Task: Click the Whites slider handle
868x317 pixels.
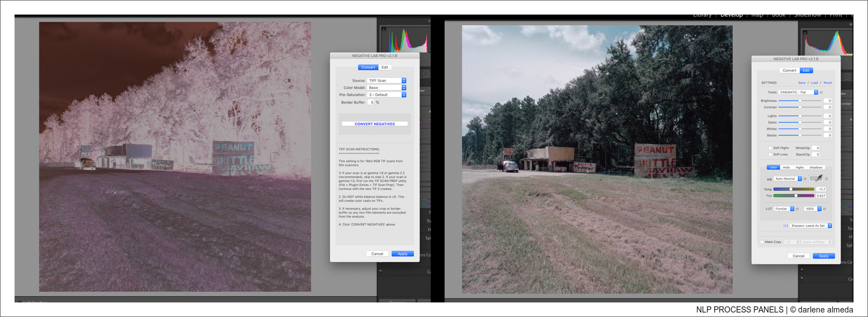Action: pos(800,129)
